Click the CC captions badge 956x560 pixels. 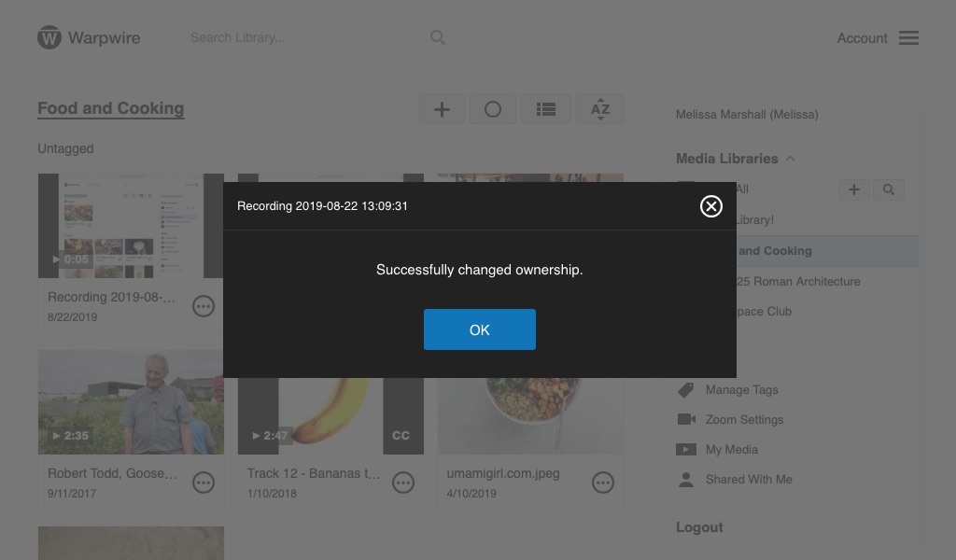coord(401,436)
